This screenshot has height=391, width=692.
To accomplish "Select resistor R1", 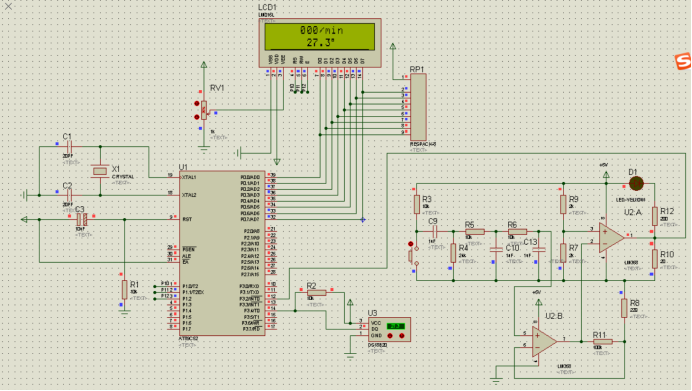I will (x=125, y=290).
